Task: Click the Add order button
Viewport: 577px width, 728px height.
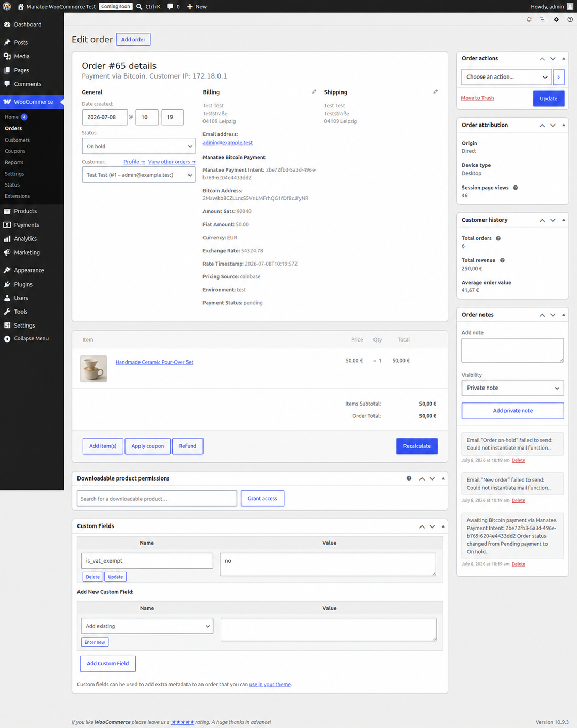Action: pyautogui.click(x=133, y=39)
